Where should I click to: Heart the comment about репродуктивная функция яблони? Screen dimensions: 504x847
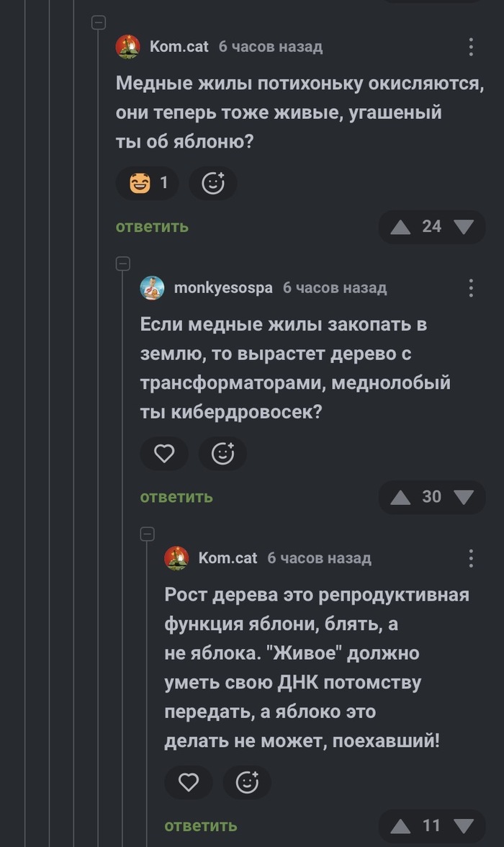coord(189,782)
